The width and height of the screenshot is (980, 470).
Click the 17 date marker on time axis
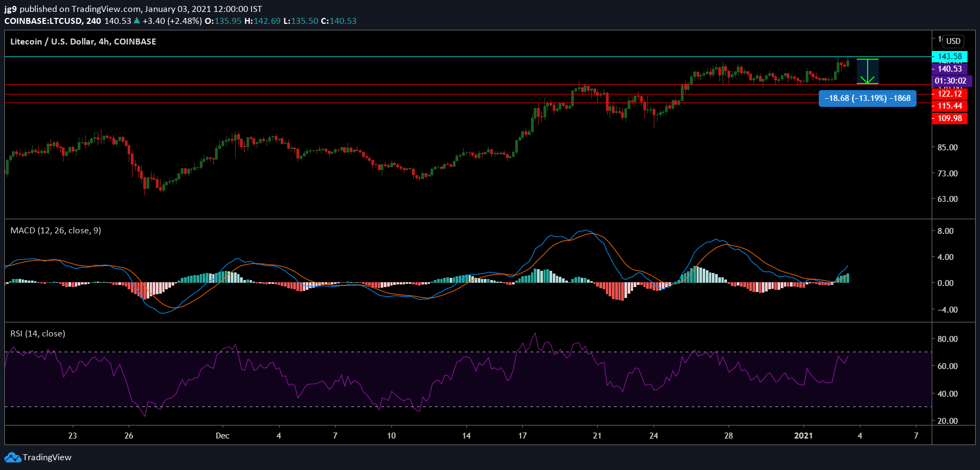522,436
